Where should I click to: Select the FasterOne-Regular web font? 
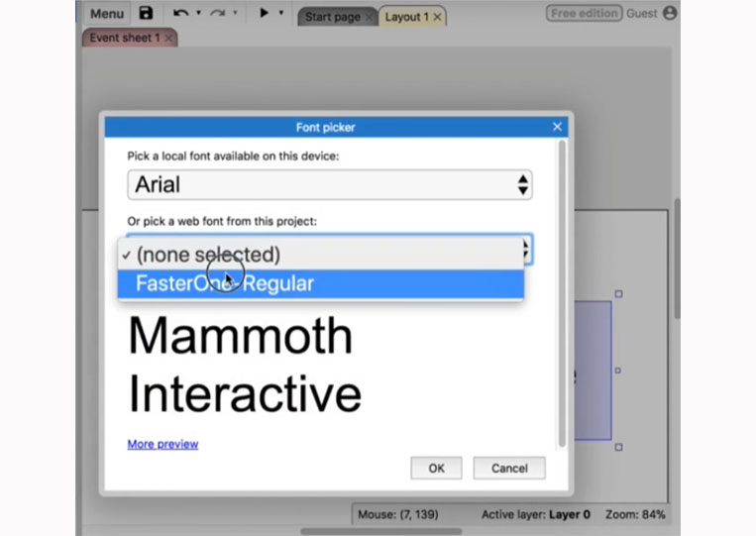[321, 283]
